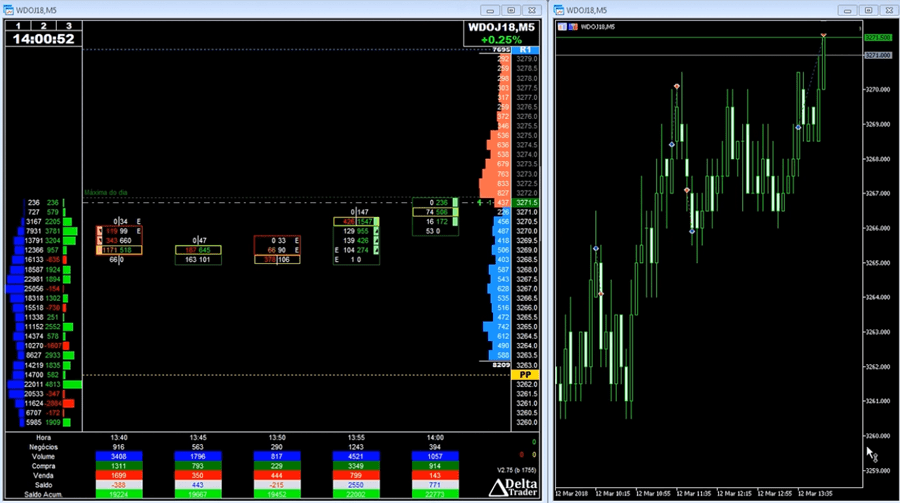Click the gray 3271.000 price level label

click(877, 55)
